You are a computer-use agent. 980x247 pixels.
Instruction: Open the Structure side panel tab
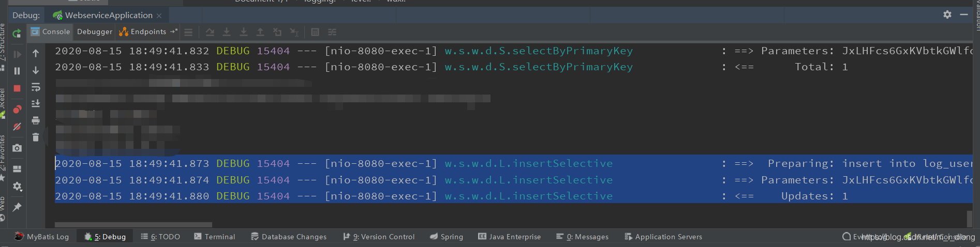pos(3,47)
